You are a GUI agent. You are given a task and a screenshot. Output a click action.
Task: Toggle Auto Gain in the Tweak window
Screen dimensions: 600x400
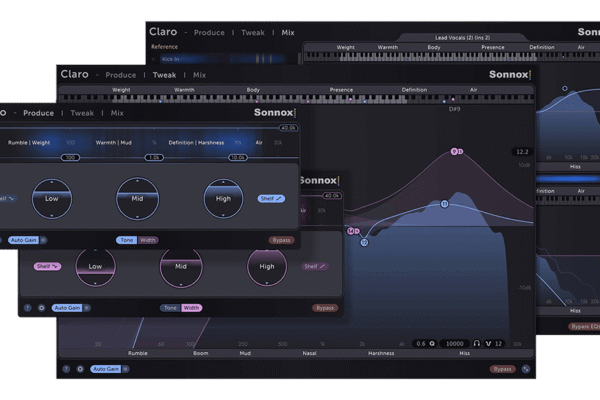click(106, 369)
